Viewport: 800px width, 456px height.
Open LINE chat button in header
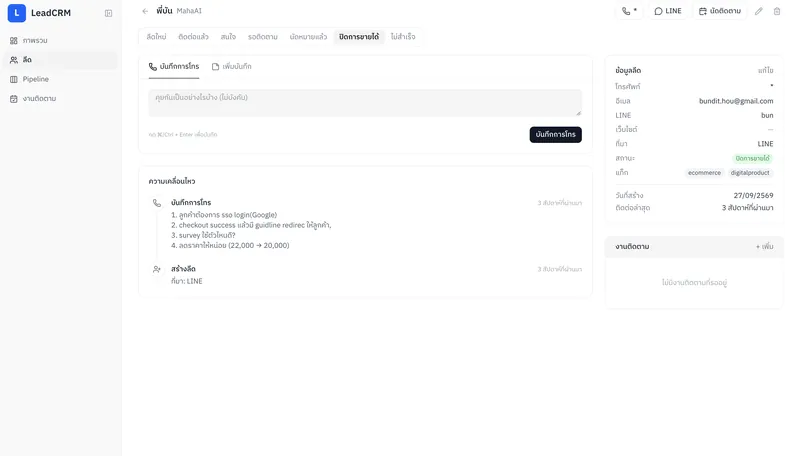(x=668, y=11)
